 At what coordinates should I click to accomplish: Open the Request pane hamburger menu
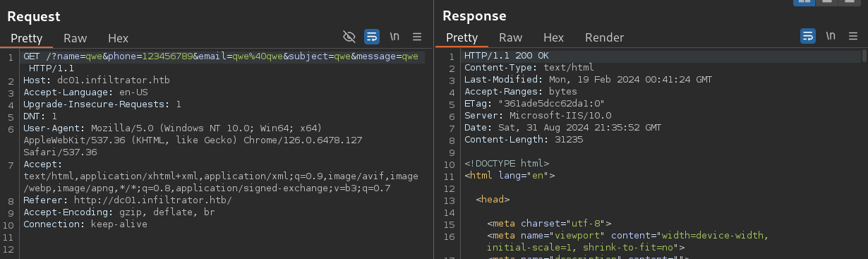pyautogui.click(x=417, y=37)
